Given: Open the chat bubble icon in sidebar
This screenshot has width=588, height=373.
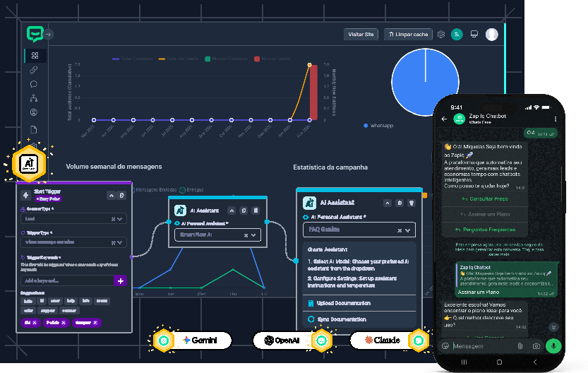Looking at the screenshot, I should 34,84.
